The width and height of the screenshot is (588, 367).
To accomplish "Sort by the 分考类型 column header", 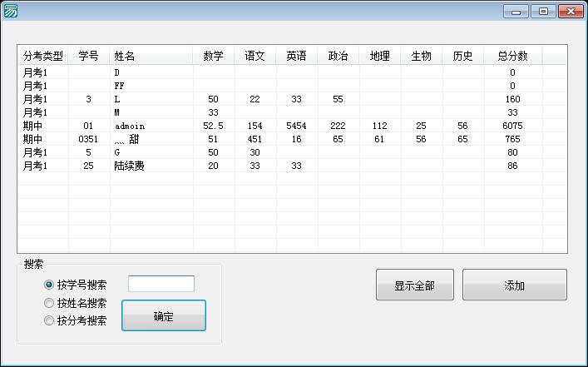I will click(43, 56).
